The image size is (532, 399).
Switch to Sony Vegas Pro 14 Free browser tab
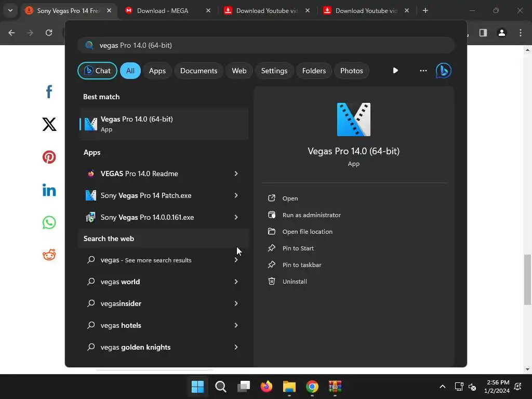click(68, 10)
